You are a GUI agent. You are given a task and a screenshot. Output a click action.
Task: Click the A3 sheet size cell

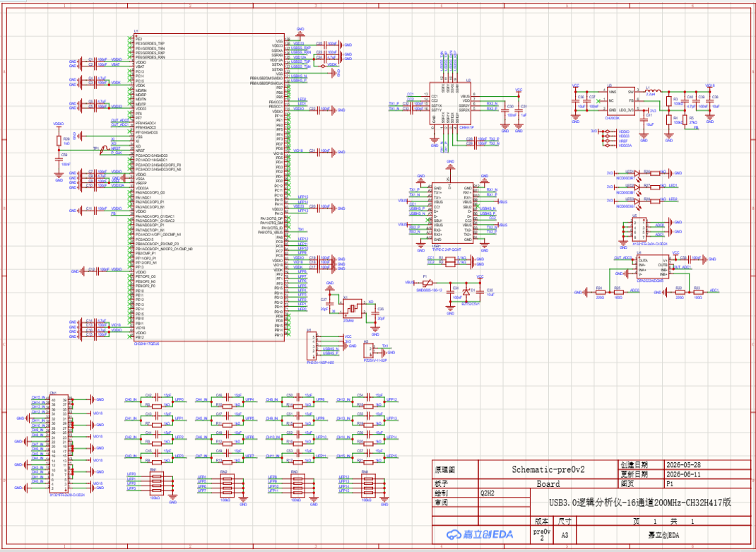pyautogui.click(x=565, y=535)
